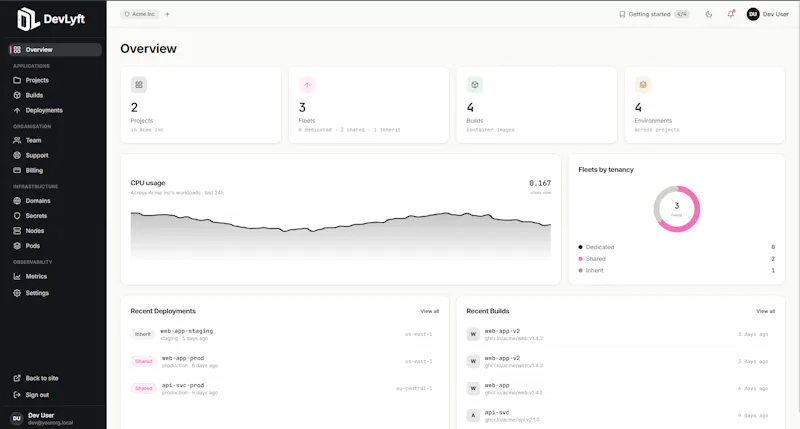Open Secrets page in sidebar
Screen dimensions: 800x429
click(x=55, y=216)
